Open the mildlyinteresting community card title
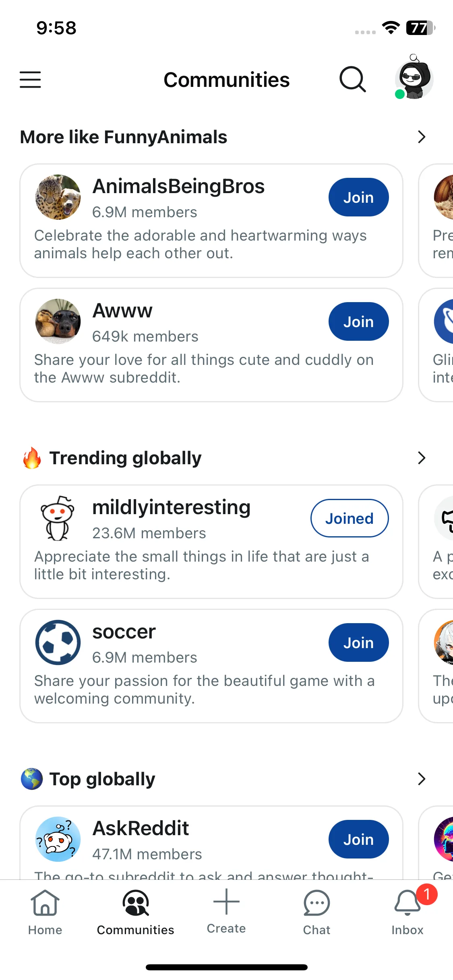This screenshot has width=453, height=980. click(x=172, y=507)
